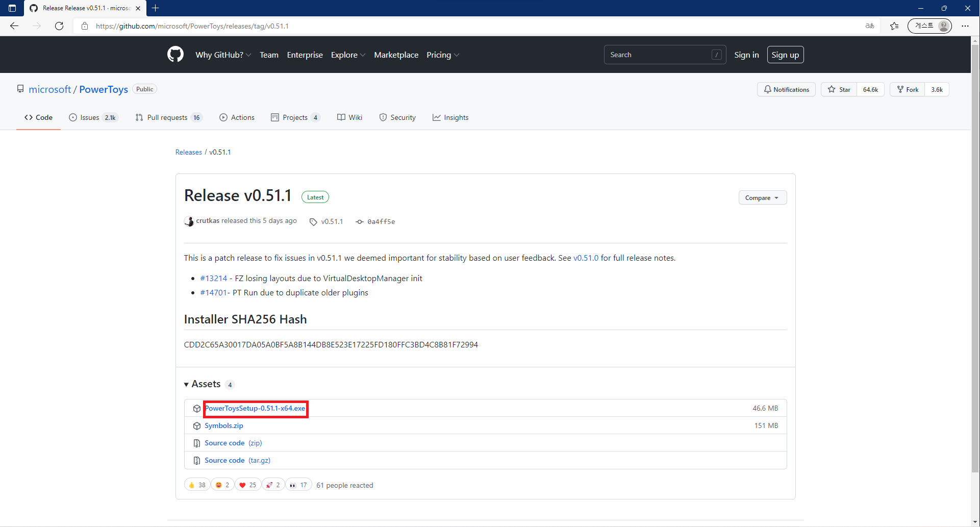The width and height of the screenshot is (980, 527).
Task: Download Source code (tar.gz)
Action: point(238,461)
